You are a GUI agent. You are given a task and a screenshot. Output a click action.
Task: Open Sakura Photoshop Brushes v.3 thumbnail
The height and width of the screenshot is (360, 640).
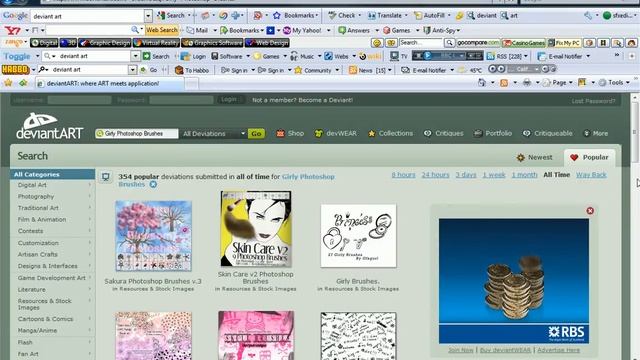153,236
